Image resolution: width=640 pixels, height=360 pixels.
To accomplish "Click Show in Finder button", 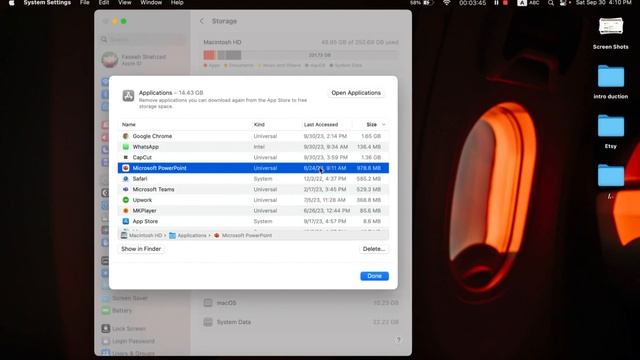I will click(141, 249).
